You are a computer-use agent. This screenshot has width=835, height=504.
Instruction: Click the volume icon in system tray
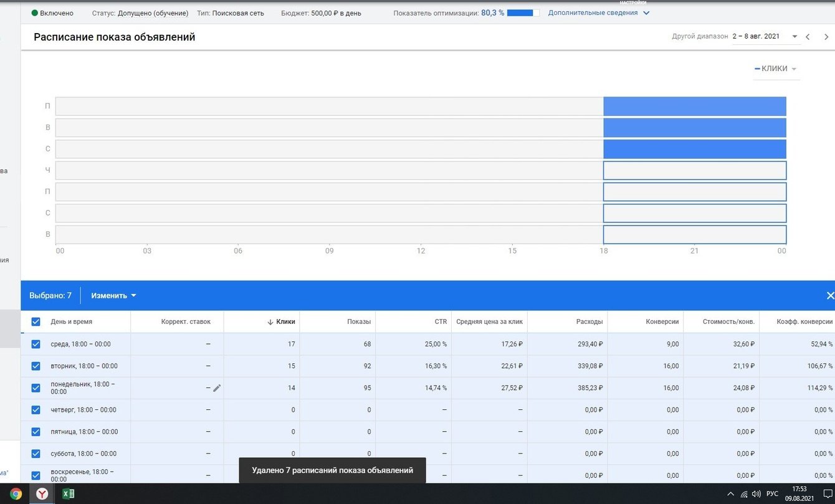coord(756,494)
